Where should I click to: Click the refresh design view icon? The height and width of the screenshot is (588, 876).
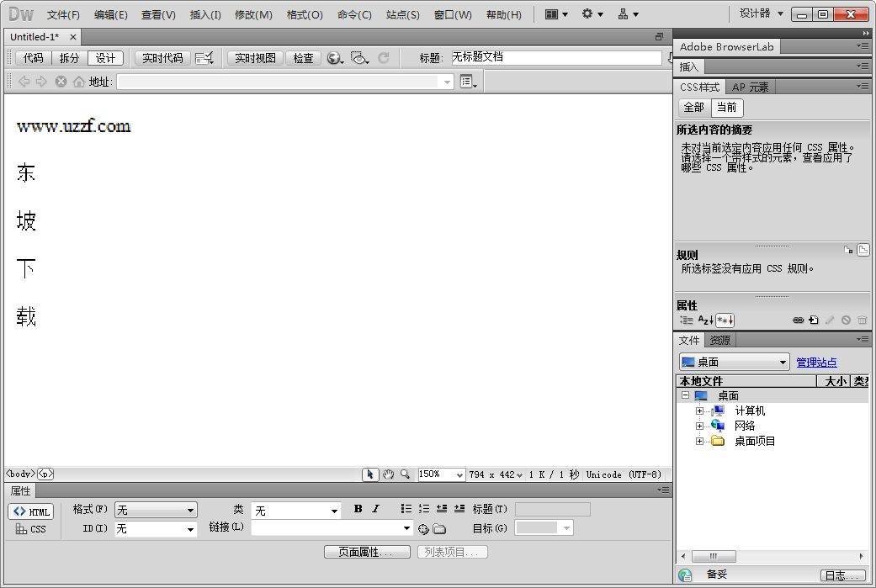[x=383, y=58]
